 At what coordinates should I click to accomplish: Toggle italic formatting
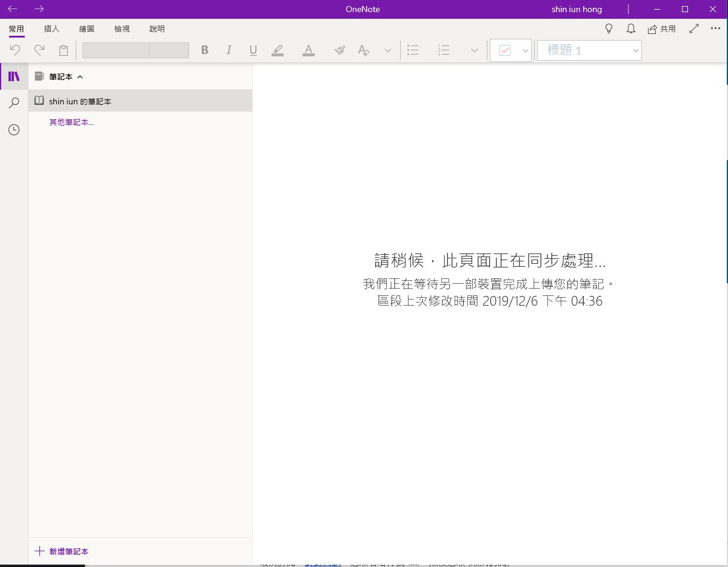click(x=229, y=50)
